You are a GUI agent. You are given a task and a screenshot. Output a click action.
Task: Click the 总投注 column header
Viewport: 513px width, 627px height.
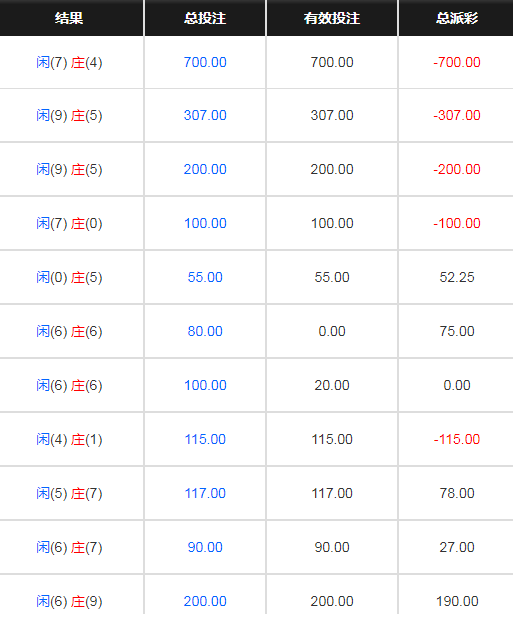pos(205,18)
